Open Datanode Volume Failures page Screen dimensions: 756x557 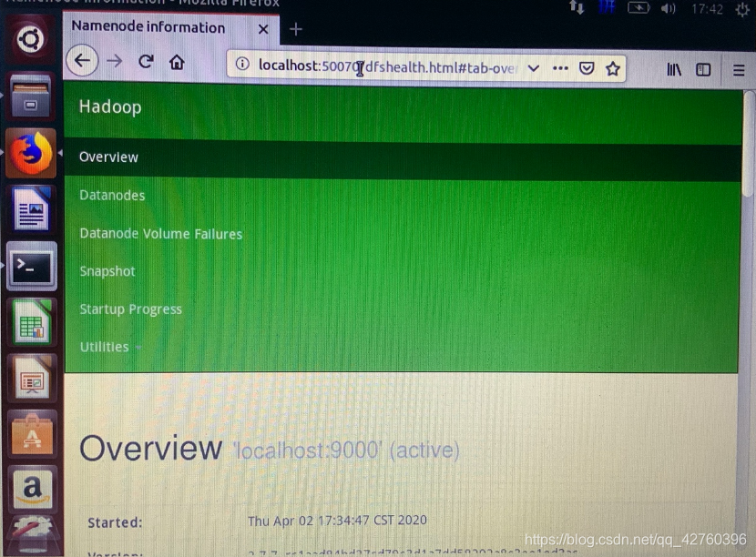161,234
